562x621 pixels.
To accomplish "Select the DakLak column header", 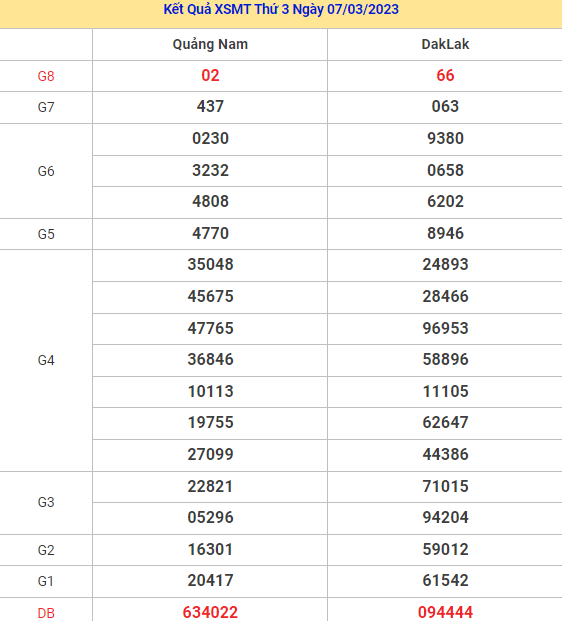I will [x=445, y=44].
